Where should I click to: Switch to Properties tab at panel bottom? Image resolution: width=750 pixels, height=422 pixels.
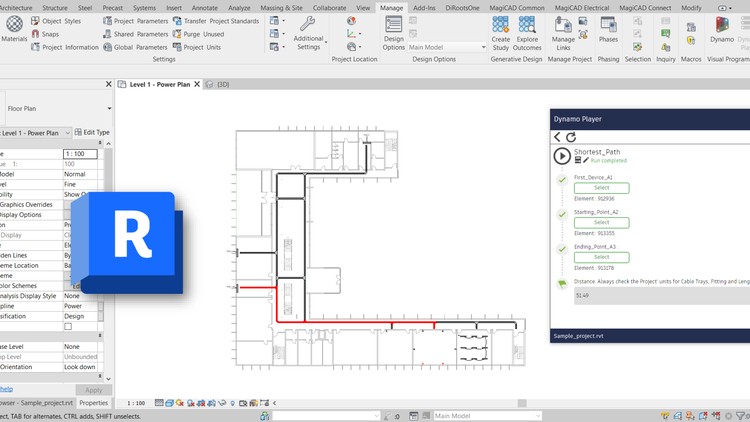click(94, 403)
